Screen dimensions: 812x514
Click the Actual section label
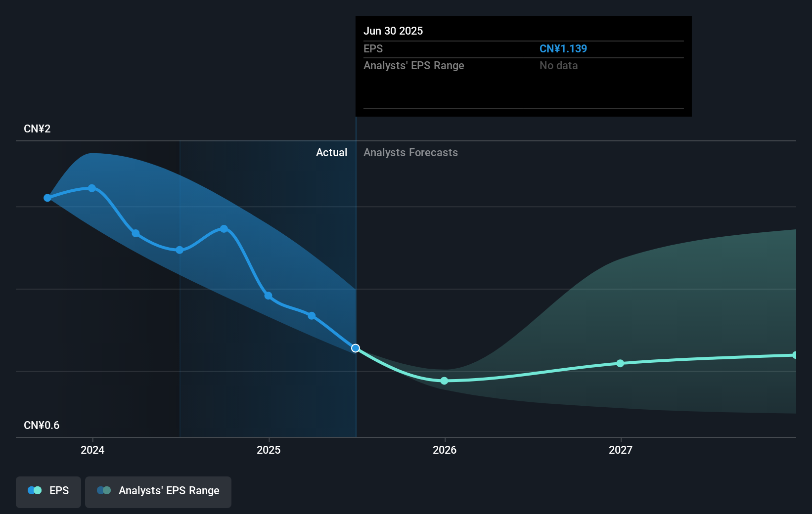coord(331,153)
